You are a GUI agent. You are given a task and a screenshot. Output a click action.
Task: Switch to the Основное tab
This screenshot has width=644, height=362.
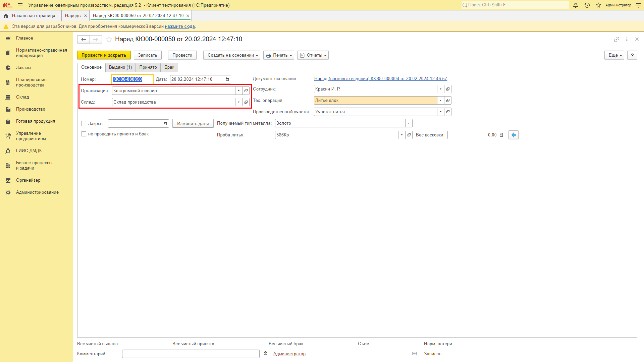point(91,67)
